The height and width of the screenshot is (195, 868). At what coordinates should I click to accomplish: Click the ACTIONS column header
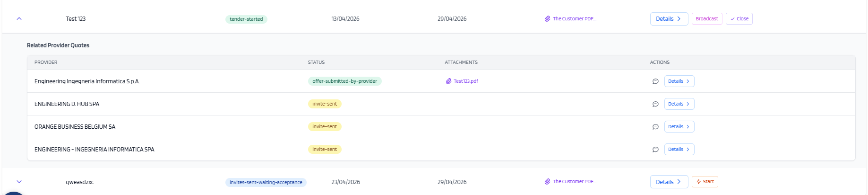pyautogui.click(x=660, y=62)
